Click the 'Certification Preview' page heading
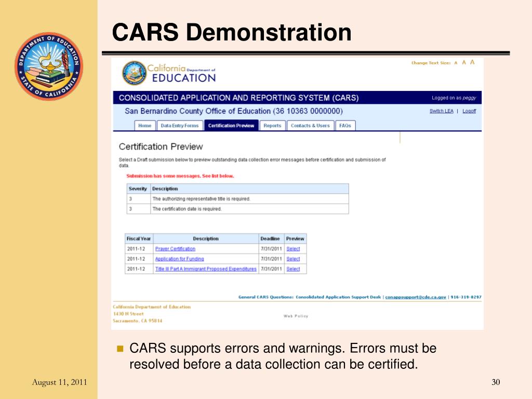 (x=161, y=147)
